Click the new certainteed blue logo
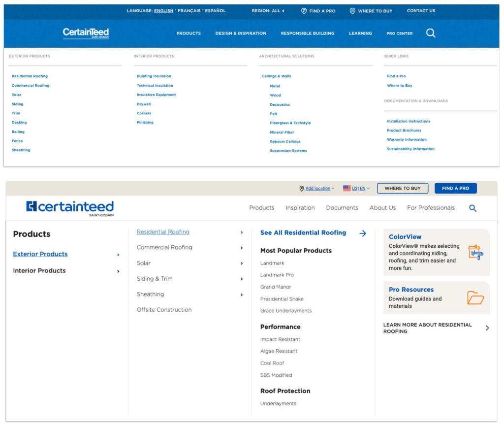This screenshot has width=504, height=428. [70, 208]
